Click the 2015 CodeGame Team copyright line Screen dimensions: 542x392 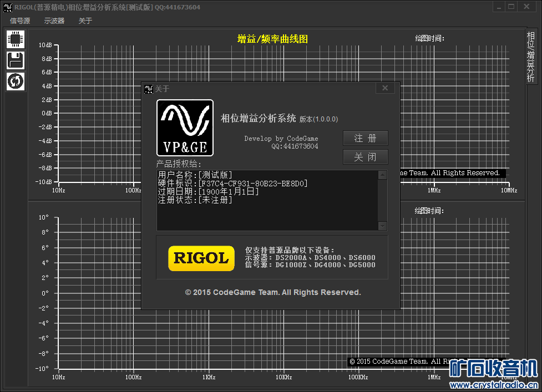tap(273, 292)
